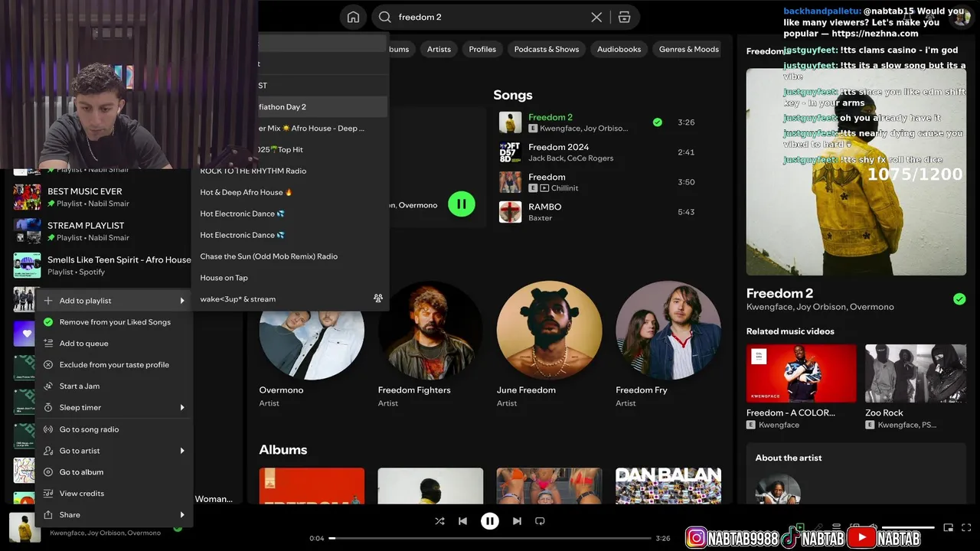Click Kwengface artist link under Zoo Rock

(899, 425)
